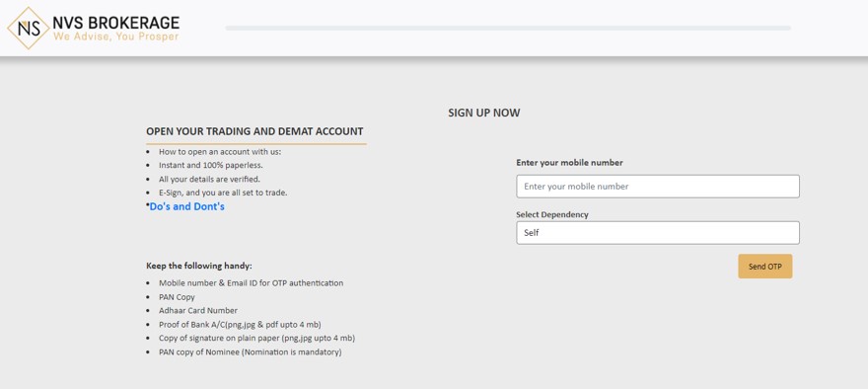The image size is (868, 389).
Task: Click the NVS BROKERAGE brand name
Action: click(116, 23)
